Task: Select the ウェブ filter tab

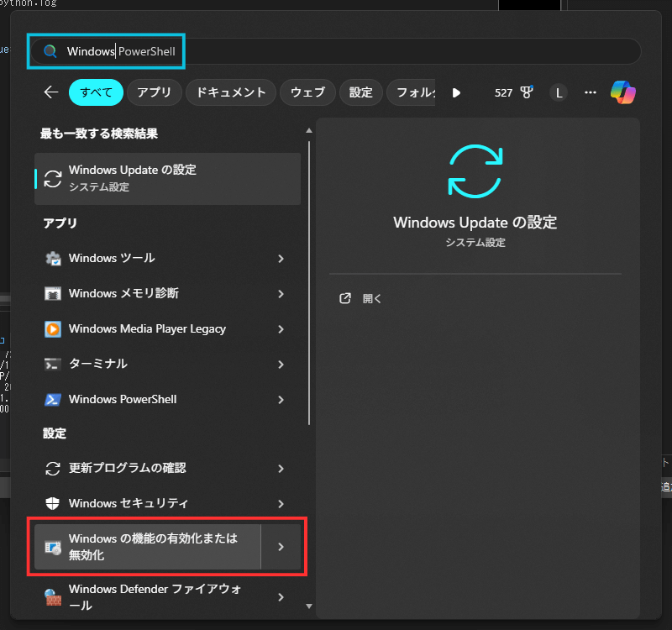Action: pyautogui.click(x=307, y=92)
